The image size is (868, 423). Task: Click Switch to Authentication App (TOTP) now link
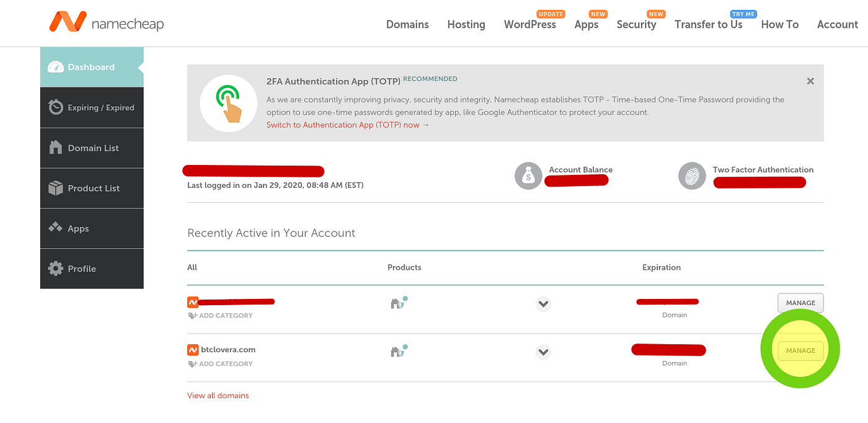348,125
